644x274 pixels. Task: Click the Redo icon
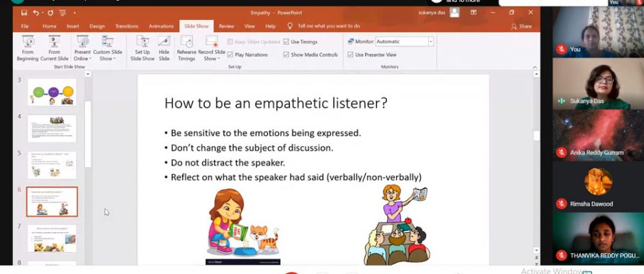click(x=50, y=13)
